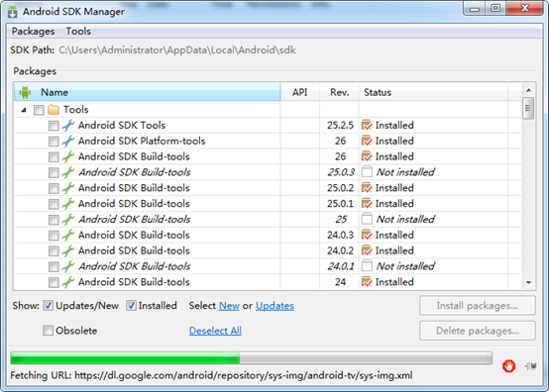Click wrench icon of Build-tools rev 24.0.2
The width and height of the screenshot is (549, 392).
coord(68,250)
